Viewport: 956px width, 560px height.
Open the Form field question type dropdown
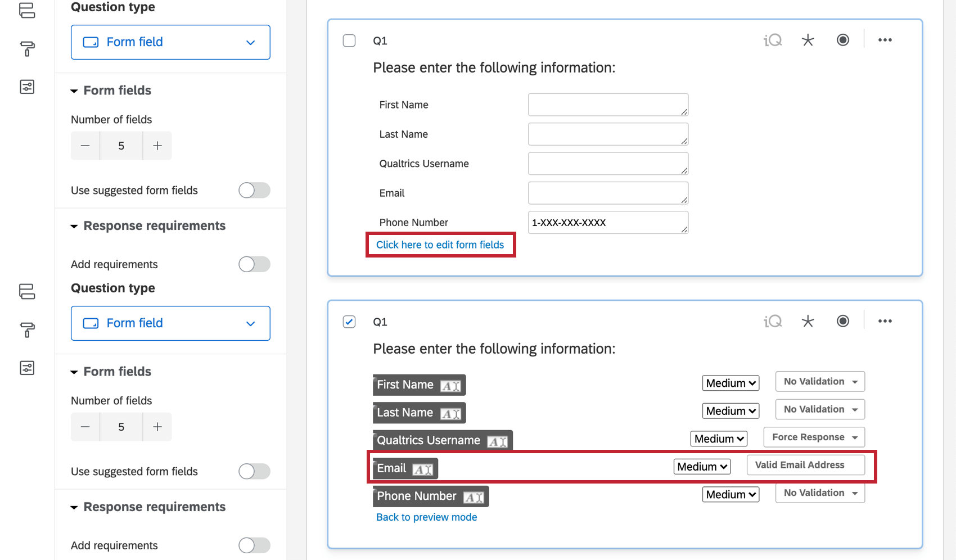click(170, 42)
